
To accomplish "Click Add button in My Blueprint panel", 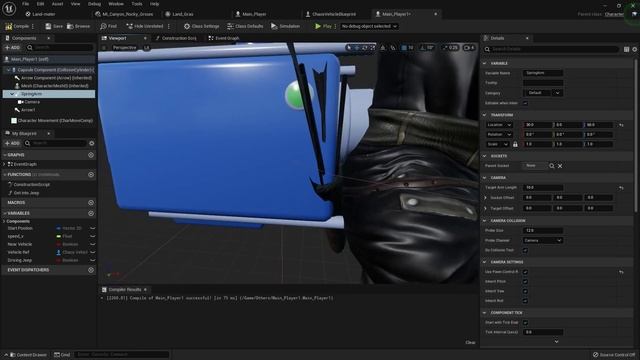I will click(12, 143).
